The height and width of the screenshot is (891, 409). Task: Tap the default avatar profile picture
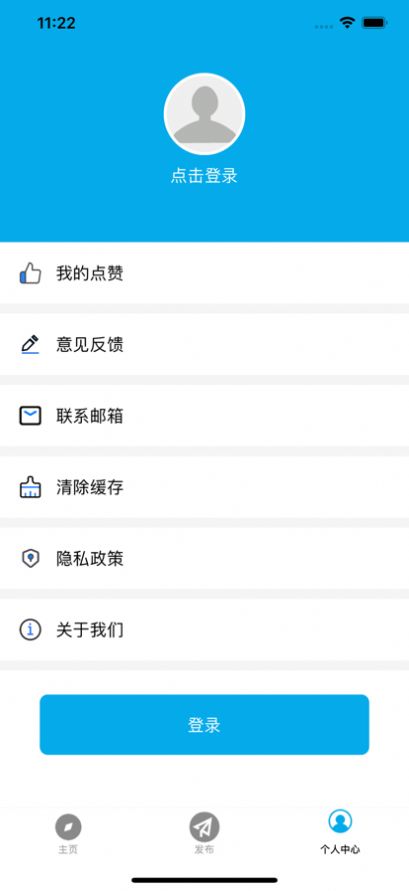tap(204, 114)
